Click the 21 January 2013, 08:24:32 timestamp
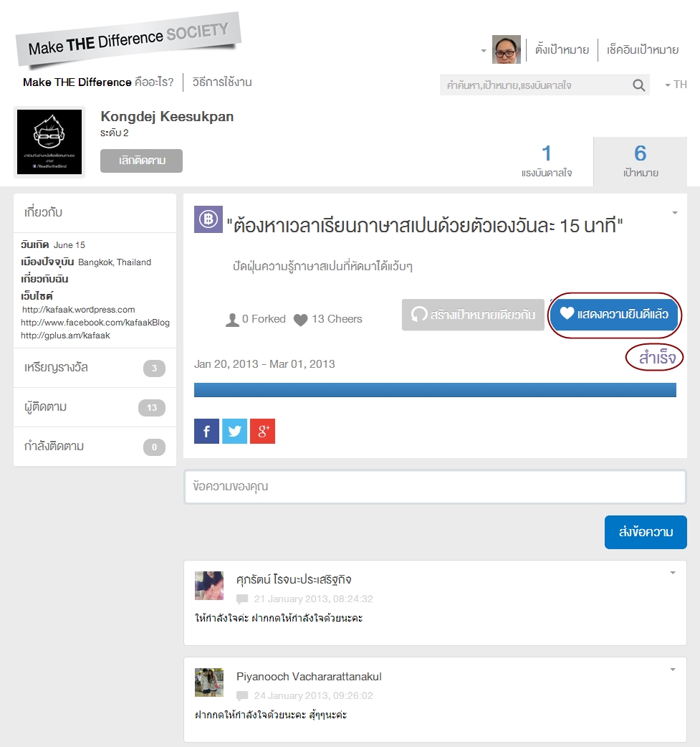 (313, 599)
